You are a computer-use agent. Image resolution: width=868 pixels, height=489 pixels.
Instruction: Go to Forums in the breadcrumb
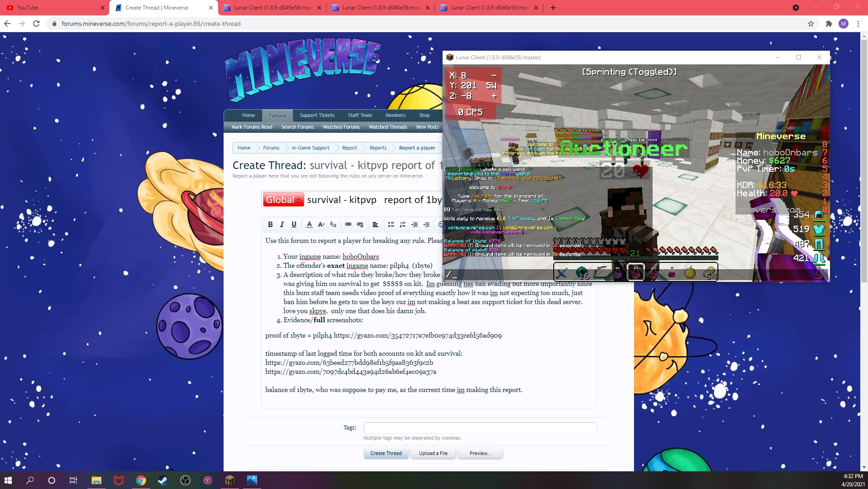(271, 148)
